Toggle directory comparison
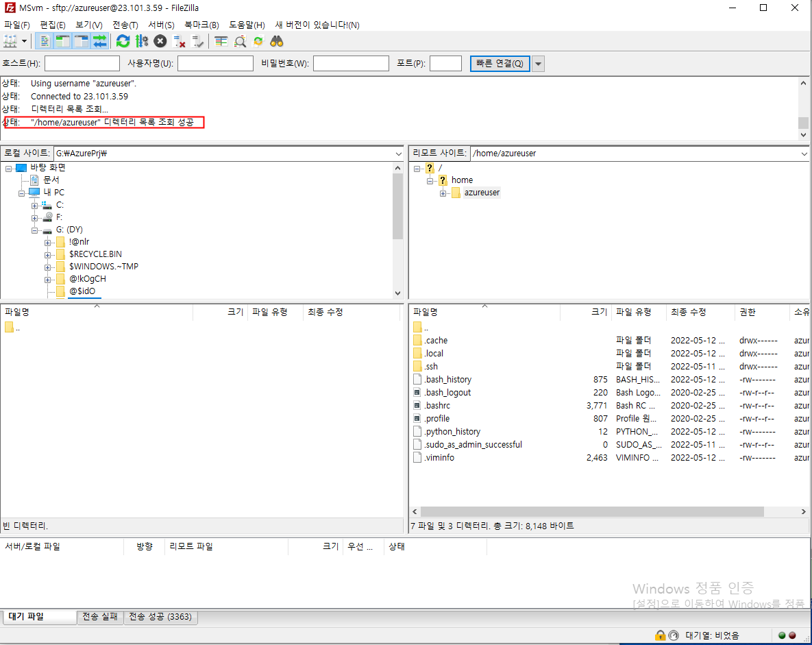This screenshot has height=645, width=812. (x=241, y=41)
